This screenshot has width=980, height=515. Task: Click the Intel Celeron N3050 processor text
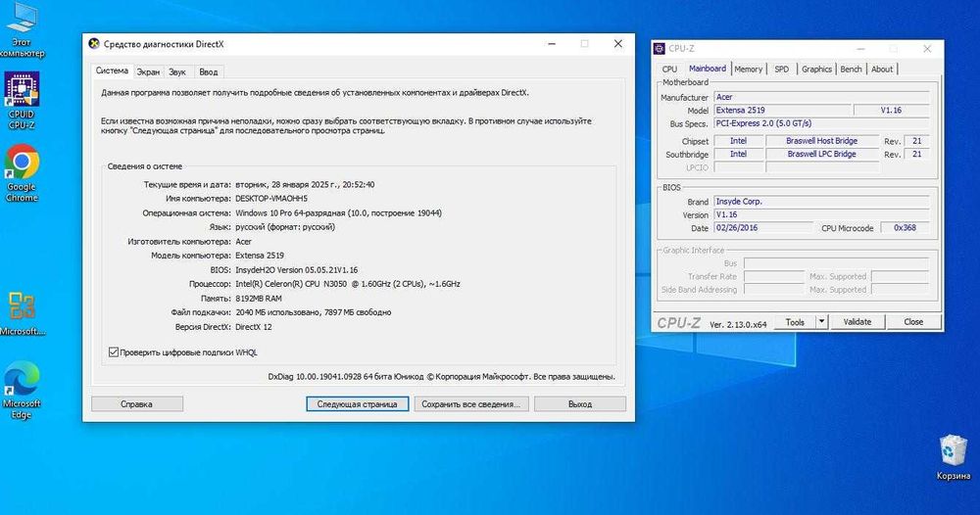coord(348,283)
